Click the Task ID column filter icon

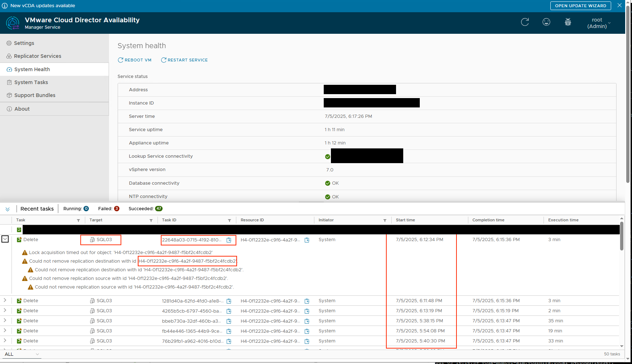coord(229,220)
